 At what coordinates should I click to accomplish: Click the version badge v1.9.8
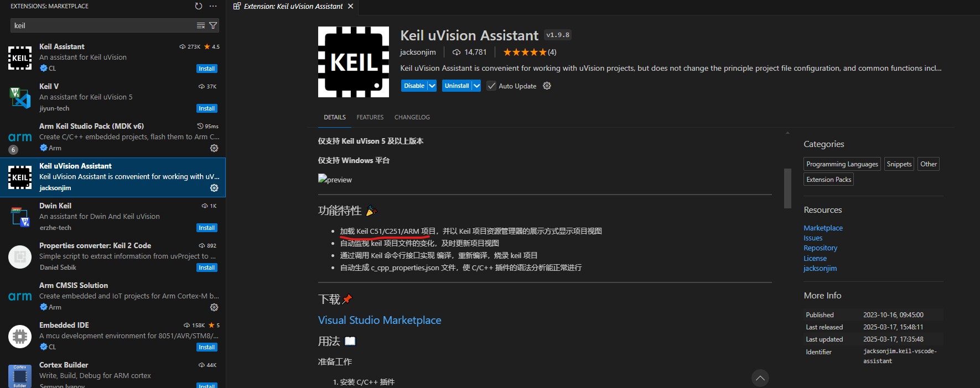coord(558,35)
